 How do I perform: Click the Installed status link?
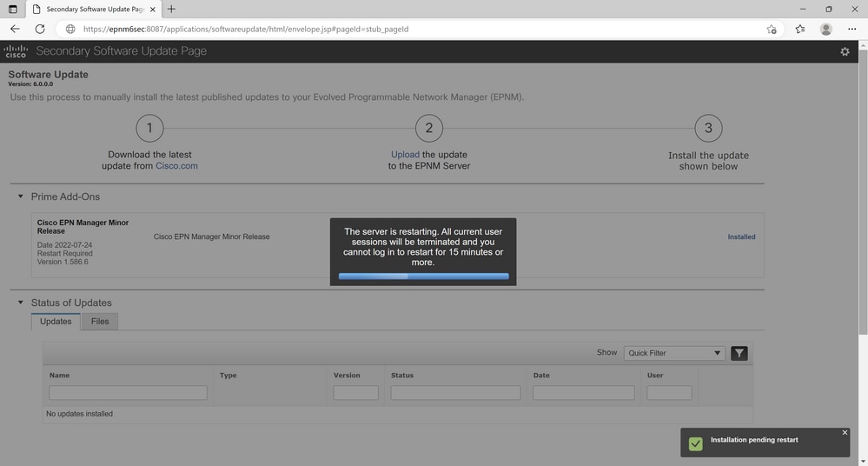(x=741, y=236)
